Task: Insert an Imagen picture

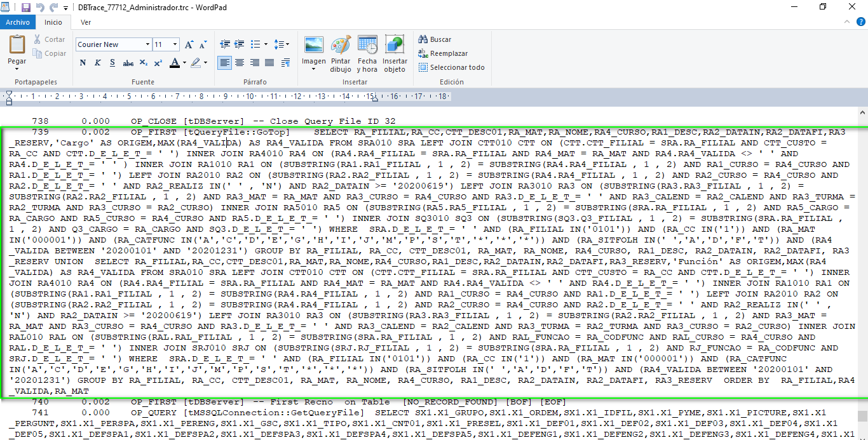Action: point(314,45)
